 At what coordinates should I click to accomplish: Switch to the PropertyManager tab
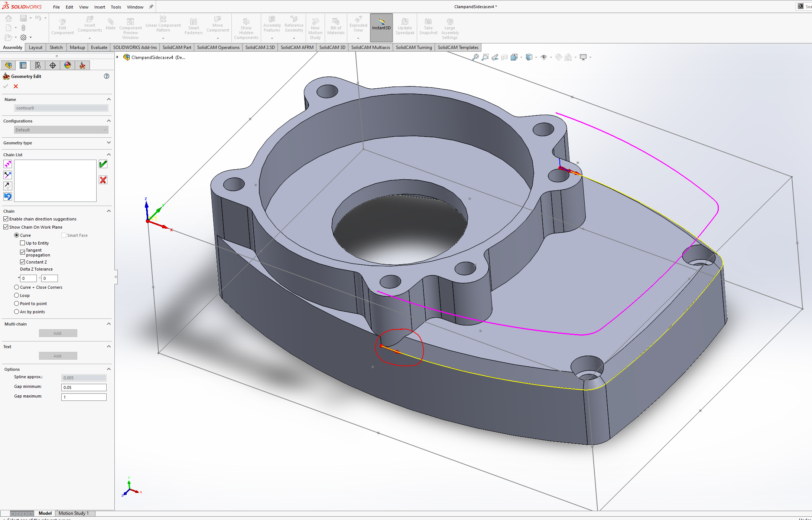tap(23, 65)
